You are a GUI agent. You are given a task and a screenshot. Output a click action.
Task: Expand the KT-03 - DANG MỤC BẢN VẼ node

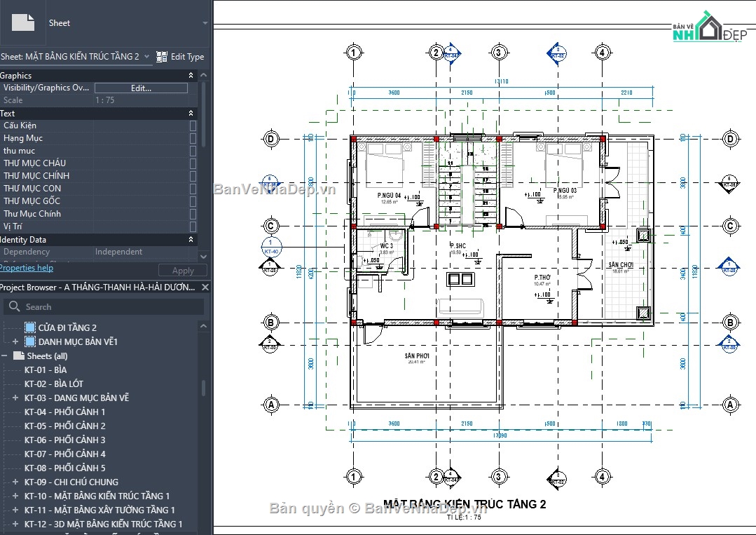coord(15,398)
